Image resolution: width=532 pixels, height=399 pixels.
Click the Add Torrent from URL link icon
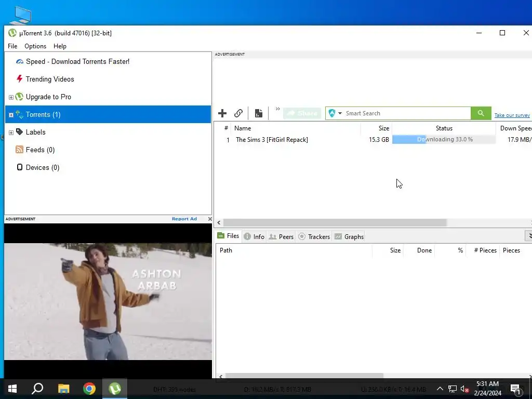point(238,113)
